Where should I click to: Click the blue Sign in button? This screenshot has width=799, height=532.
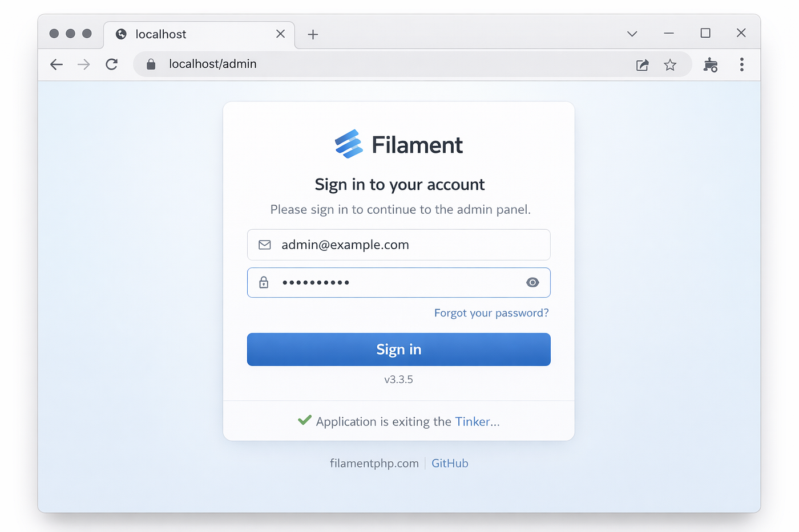tap(399, 350)
